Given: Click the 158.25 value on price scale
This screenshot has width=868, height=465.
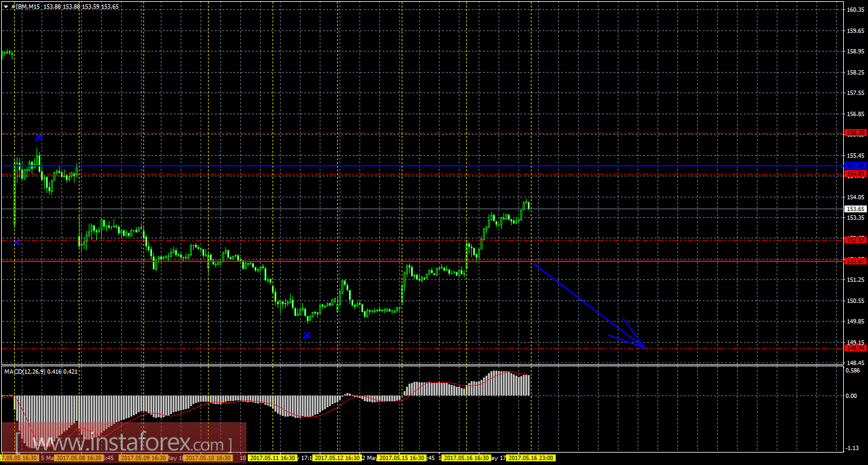Looking at the screenshot, I should 856,72.
